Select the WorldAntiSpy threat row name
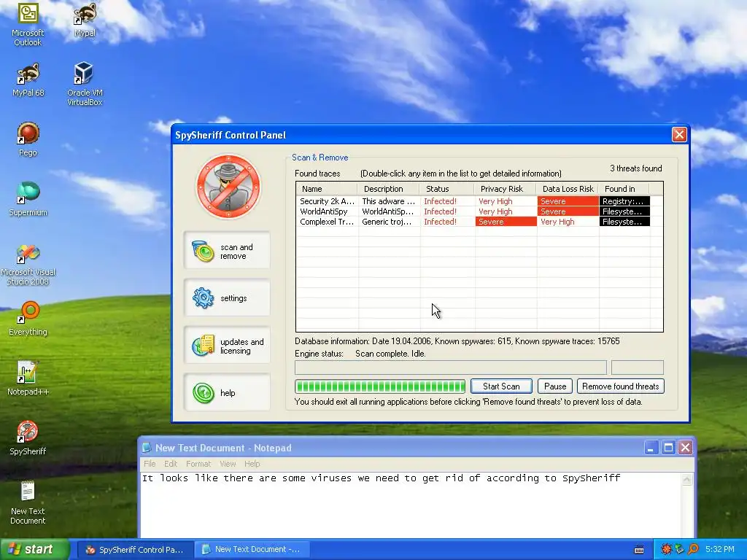 click(x=323, y=211)
